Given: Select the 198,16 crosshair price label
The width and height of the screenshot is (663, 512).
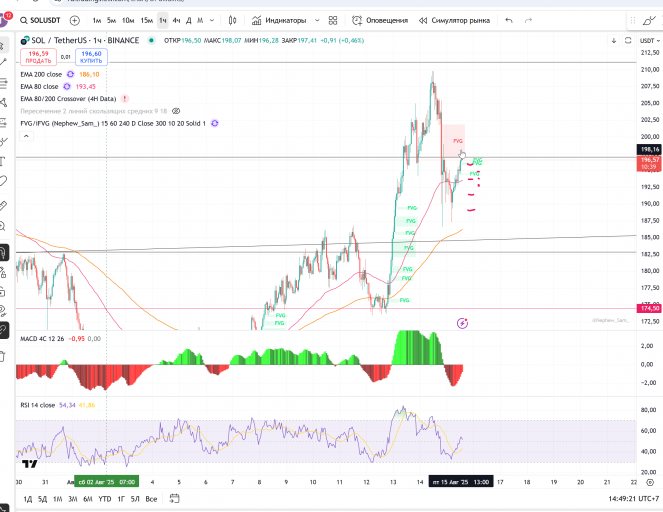Looking at the screenshot, I should pyautogui.click(x=649, y=149).
